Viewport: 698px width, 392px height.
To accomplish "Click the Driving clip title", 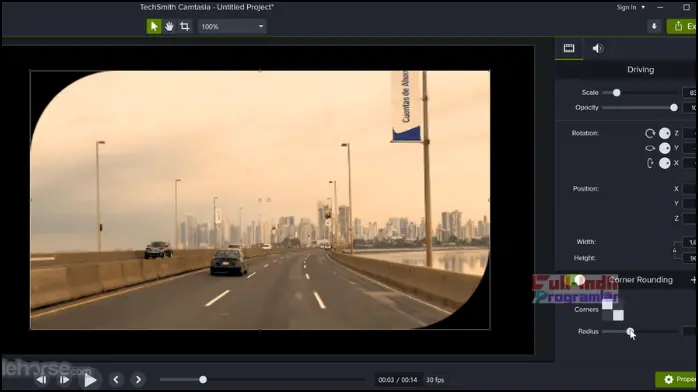I will click(x=641, y=70).
